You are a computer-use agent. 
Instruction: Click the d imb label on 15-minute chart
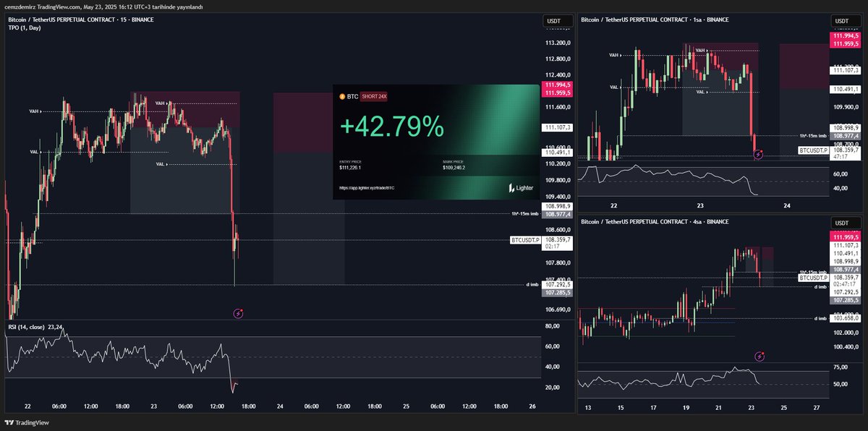tap(532, 285)
